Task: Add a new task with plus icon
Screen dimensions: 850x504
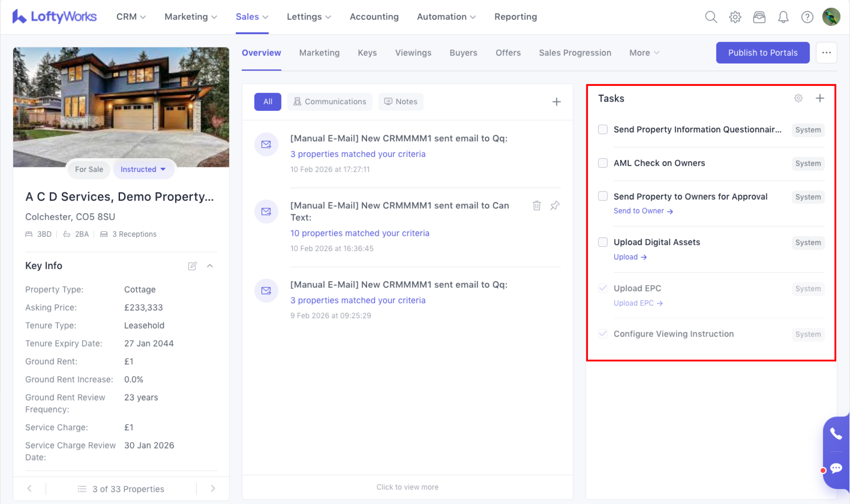Action: click(x=820, y=98)
